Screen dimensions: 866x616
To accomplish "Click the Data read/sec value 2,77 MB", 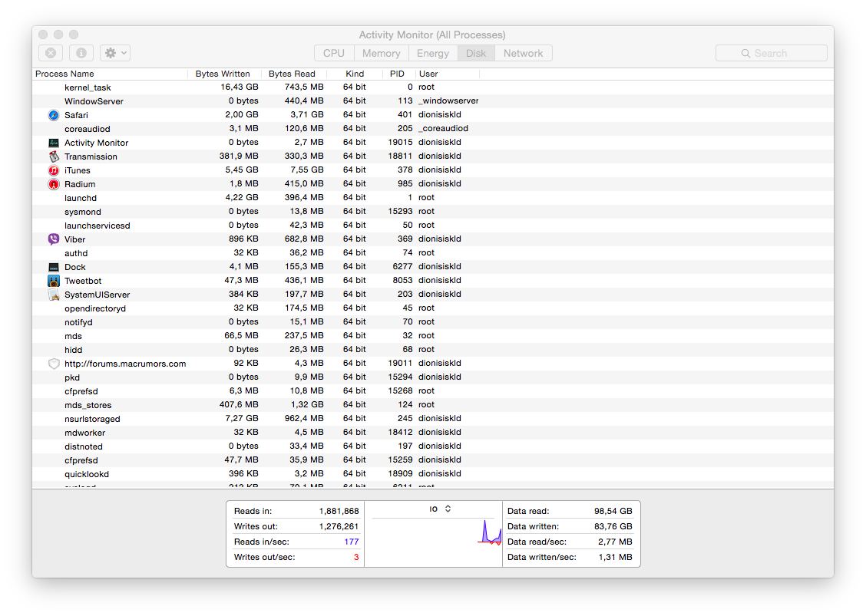I will tap(615, 542).
